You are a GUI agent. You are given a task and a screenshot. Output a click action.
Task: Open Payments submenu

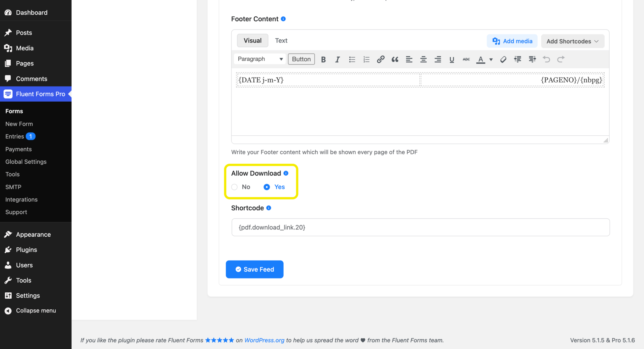tap(19, 149)
